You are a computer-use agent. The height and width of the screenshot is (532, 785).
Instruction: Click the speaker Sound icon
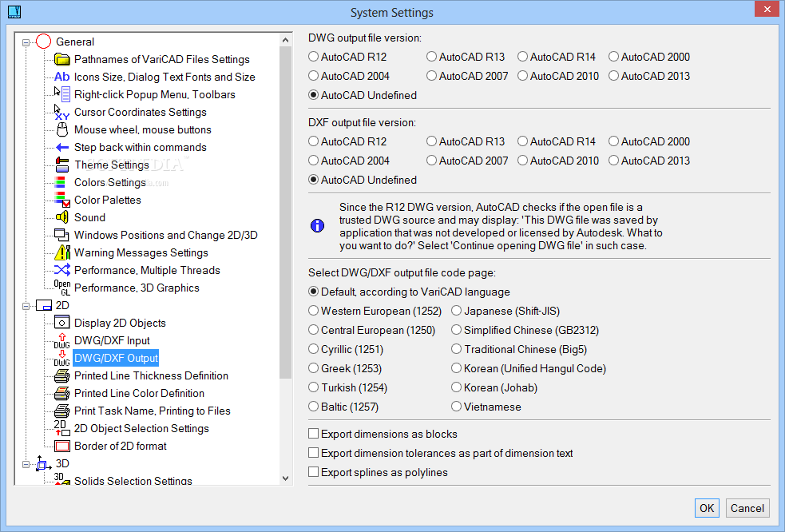(62, 217)
